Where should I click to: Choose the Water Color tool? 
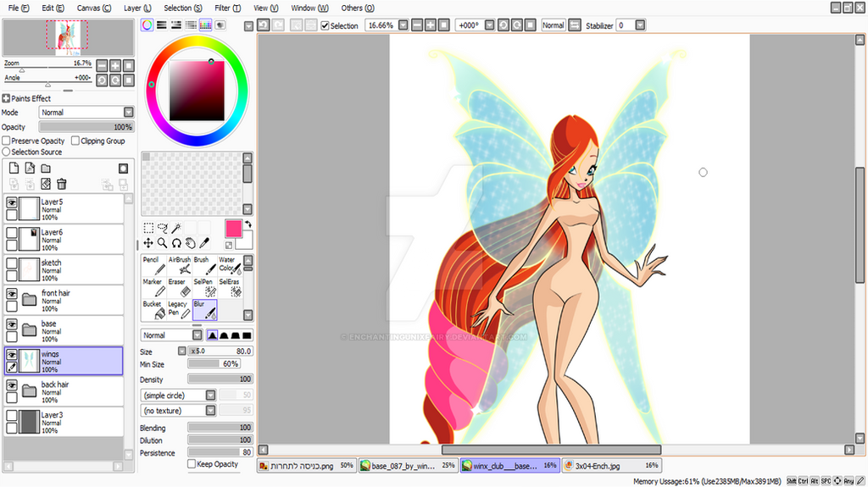(230, 266)
